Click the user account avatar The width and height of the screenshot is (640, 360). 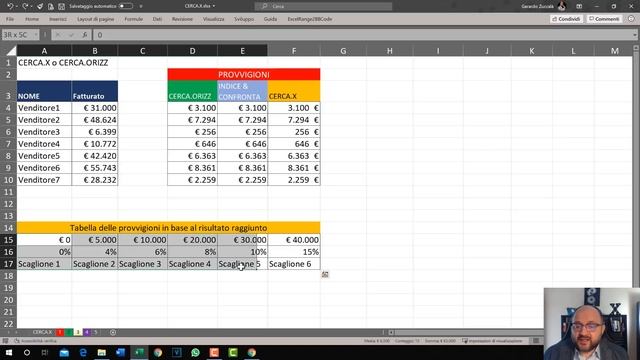(562, 6)
